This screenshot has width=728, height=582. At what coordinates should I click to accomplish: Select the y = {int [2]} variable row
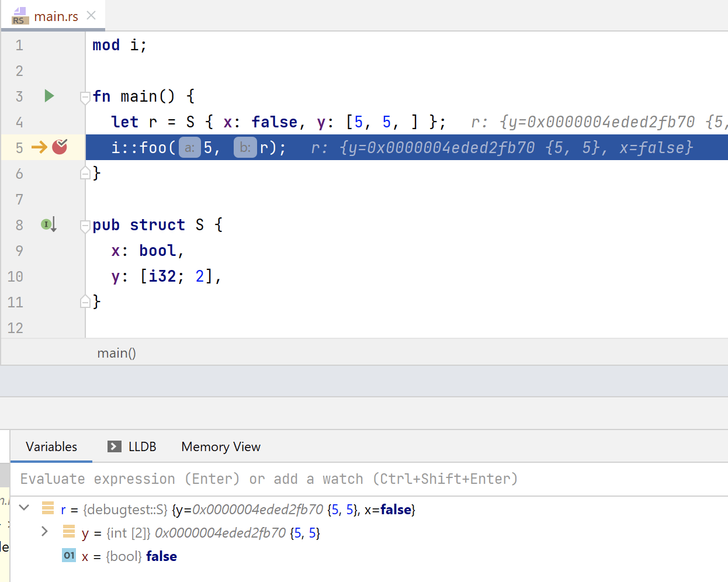pos(369,533)
